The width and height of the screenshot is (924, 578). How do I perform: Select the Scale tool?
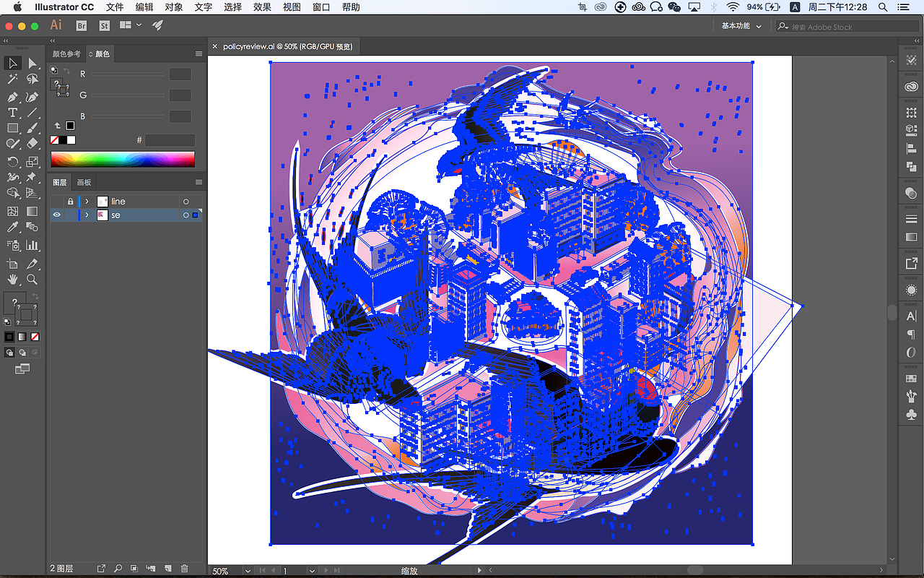(32, 162)
